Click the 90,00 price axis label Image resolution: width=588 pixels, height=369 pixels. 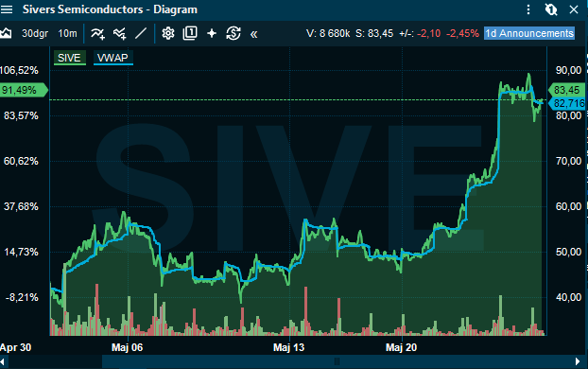click(x=568, y=70)
